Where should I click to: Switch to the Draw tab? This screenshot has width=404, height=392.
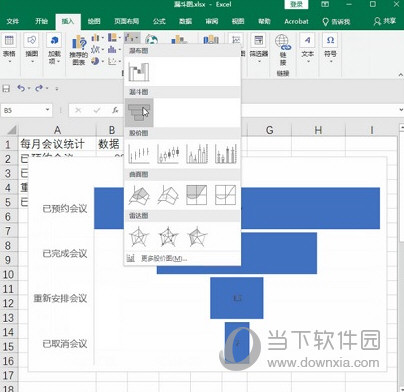(x=94, y=21)
